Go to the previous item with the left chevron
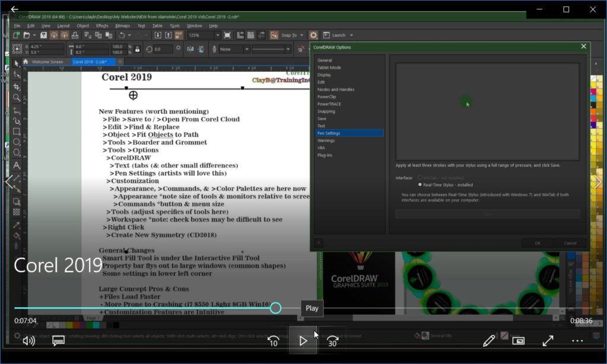The height and width of the screenshot is (364, 607). click(9, 181)
